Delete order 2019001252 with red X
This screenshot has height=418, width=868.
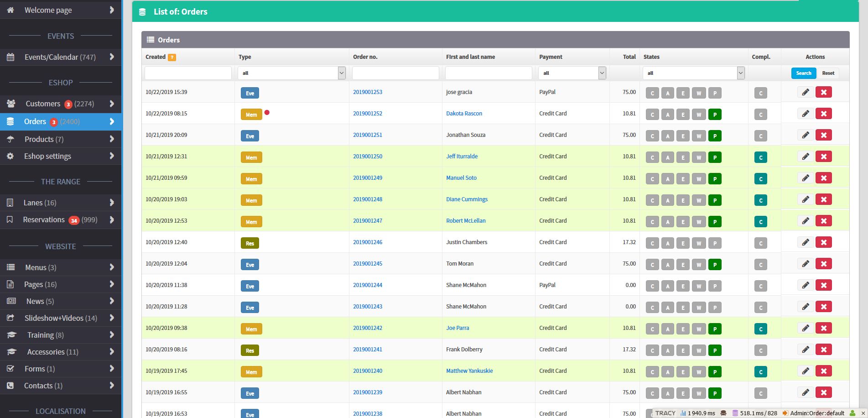[823, 114]
